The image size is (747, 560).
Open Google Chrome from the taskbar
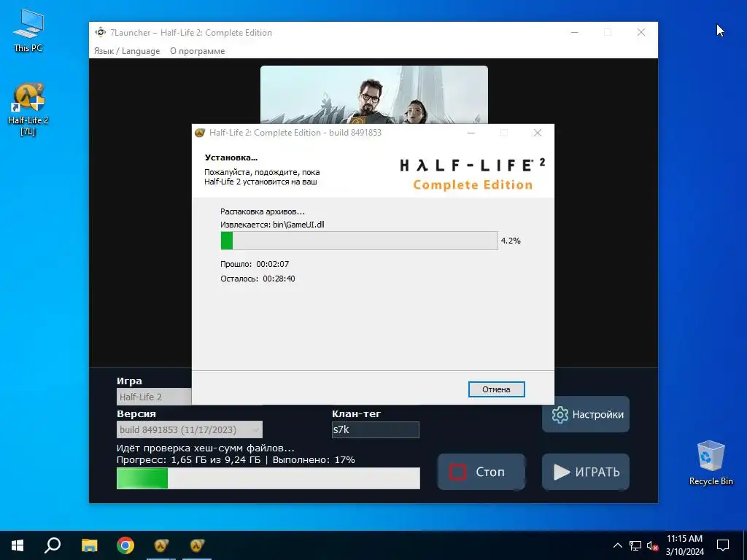point(125,545)
